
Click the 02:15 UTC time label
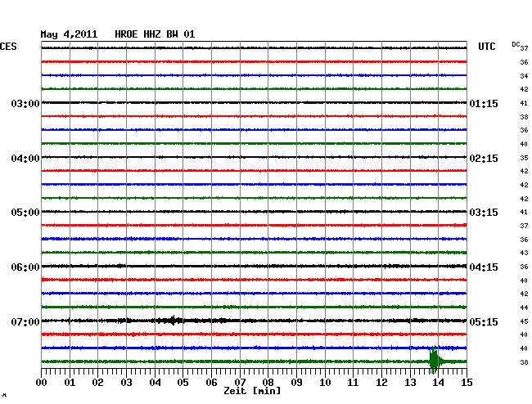(x=484, y=159)
